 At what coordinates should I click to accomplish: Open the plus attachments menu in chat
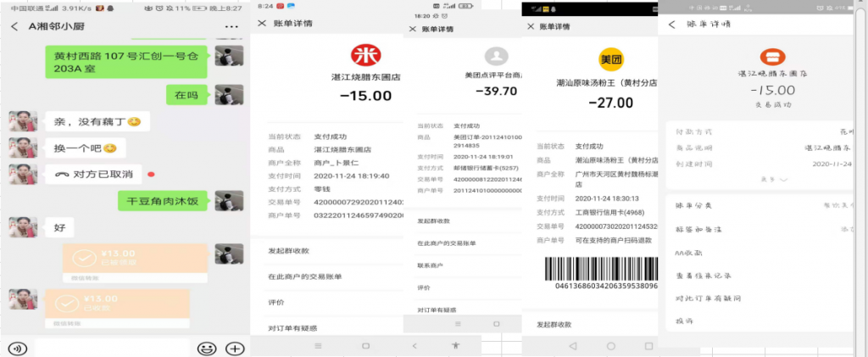pos(235,349)
